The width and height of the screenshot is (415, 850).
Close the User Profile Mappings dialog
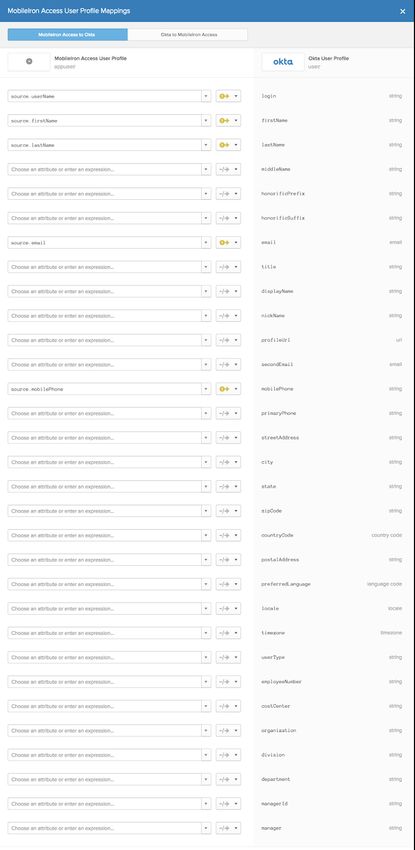coord(403,11)
